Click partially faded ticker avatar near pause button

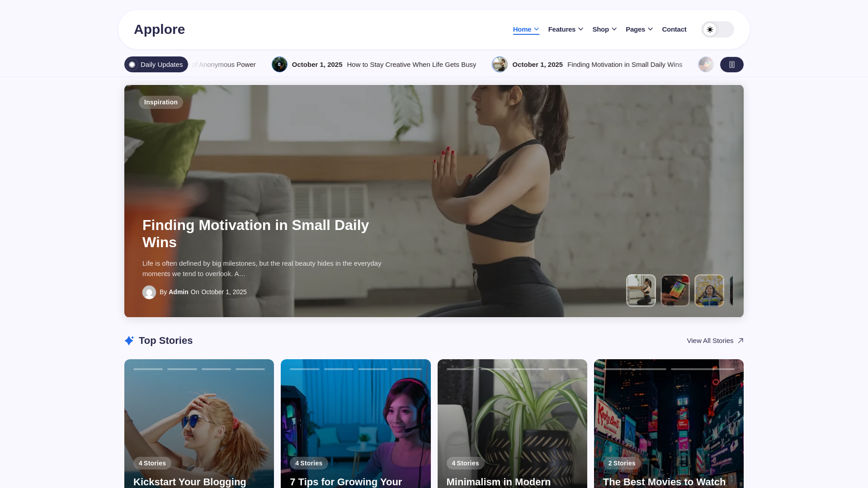tap(706, 65)
